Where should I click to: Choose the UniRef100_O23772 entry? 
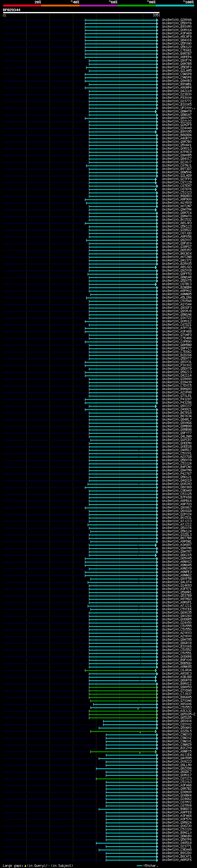coord(177,101)
